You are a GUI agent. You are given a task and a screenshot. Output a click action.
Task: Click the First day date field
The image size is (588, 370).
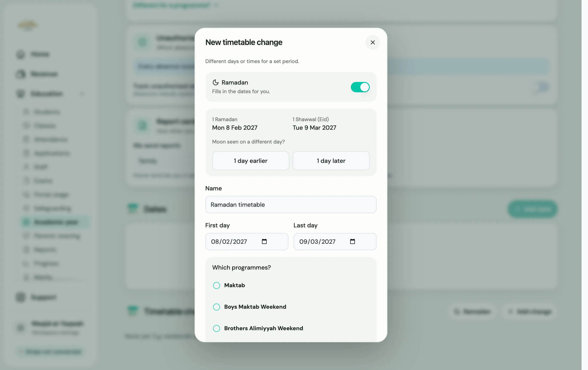click(x=247, y=241)
